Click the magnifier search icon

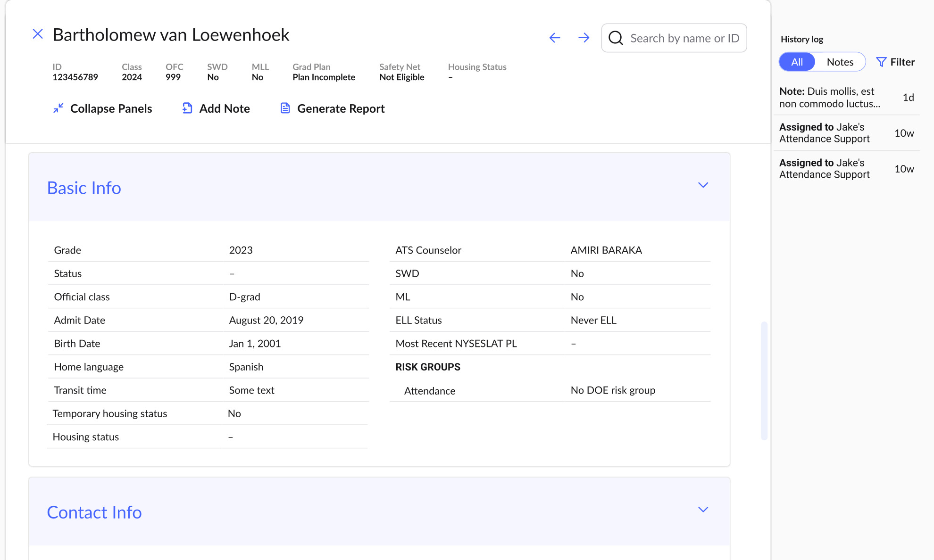[616, 38]
